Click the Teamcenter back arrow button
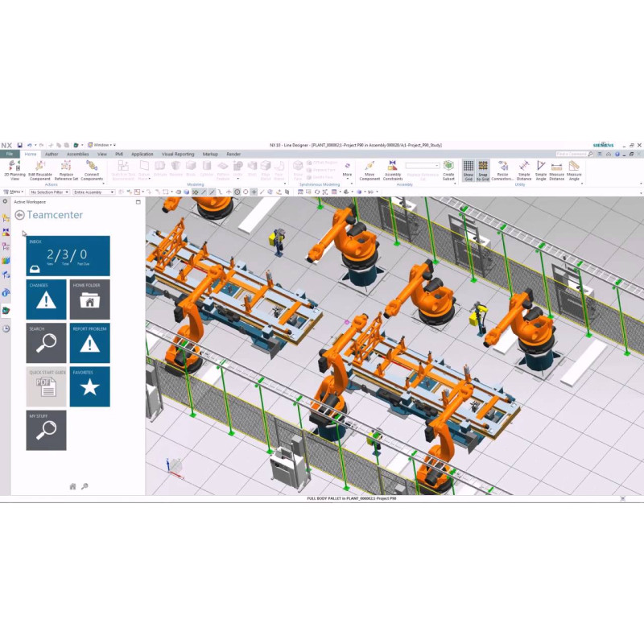The image size is (644, 644). [19, 215]
